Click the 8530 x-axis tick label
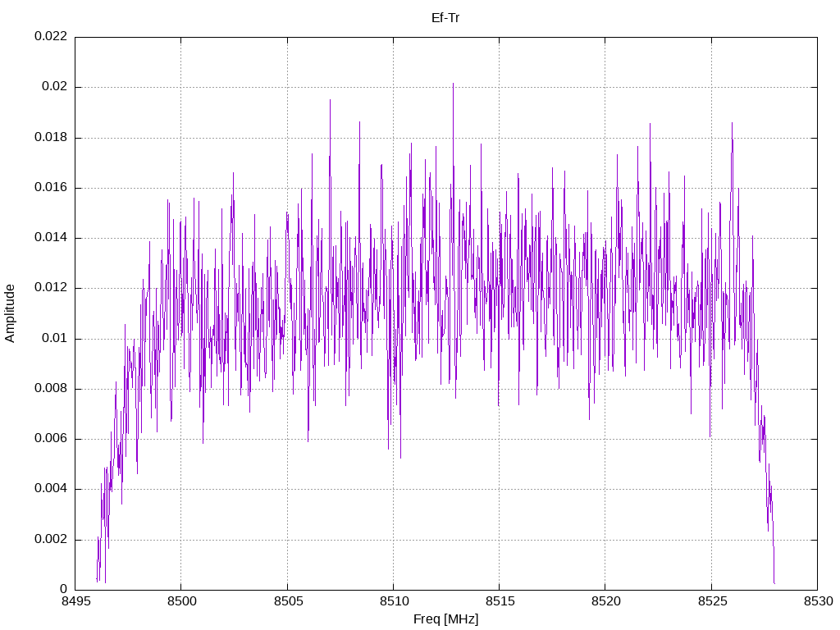The height and width of the screenshot is (630, 840). coord(818,601)
